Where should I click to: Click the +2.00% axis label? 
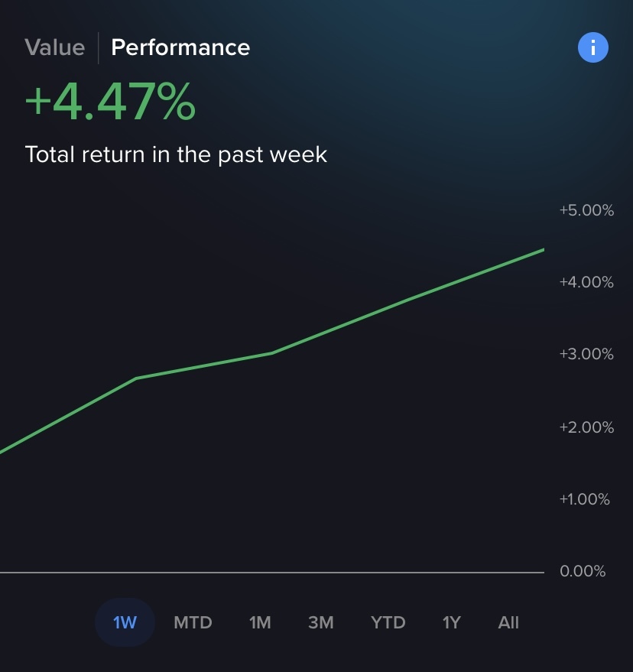586,427
